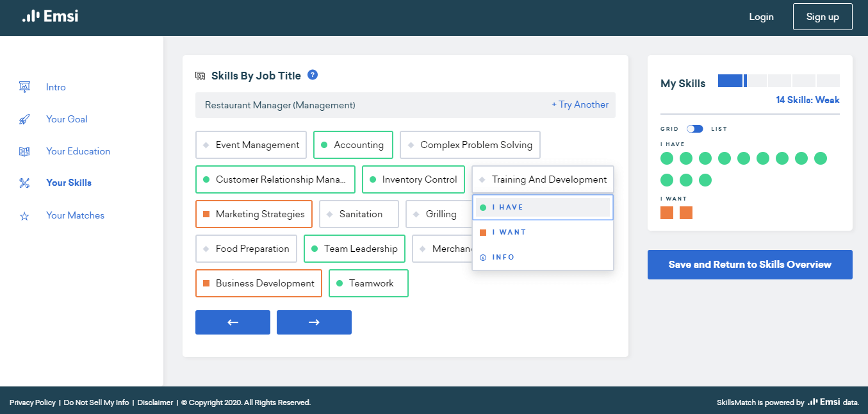Go to previous page with left arrow
This screenshot has height=414, width=868.
pos(233,322)
